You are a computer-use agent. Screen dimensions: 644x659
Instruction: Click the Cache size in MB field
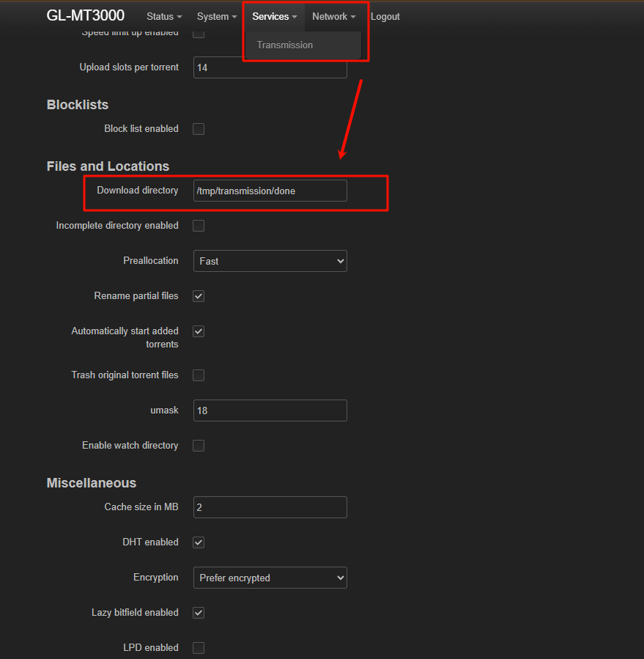coord(270,507)
